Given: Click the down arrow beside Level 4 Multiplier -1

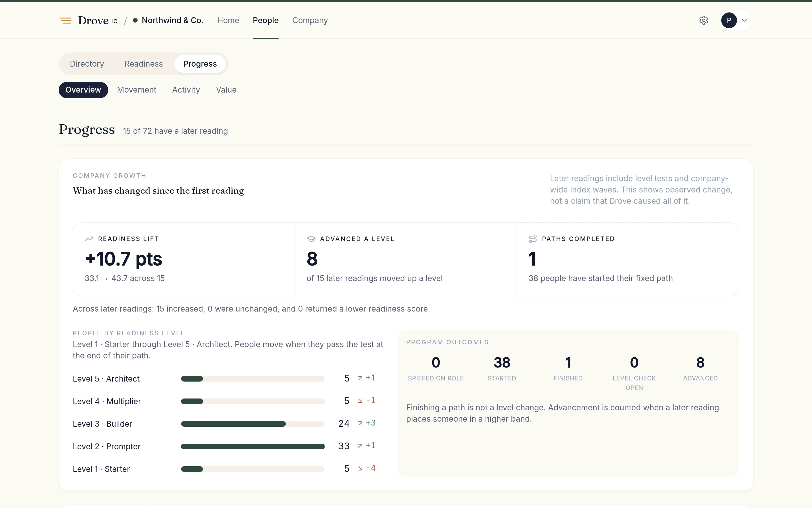Looking at the screenshot, I should tap(360, 401).
